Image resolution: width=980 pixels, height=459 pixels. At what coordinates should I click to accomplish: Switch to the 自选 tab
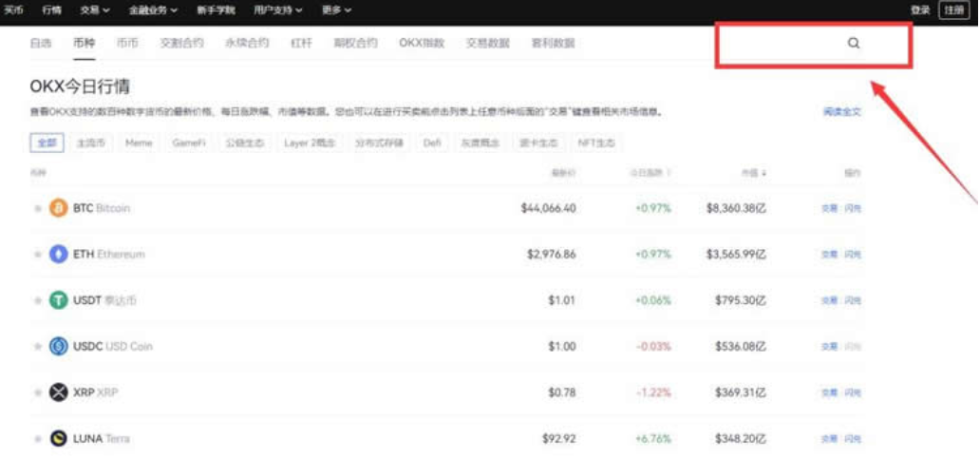point(41,43)
